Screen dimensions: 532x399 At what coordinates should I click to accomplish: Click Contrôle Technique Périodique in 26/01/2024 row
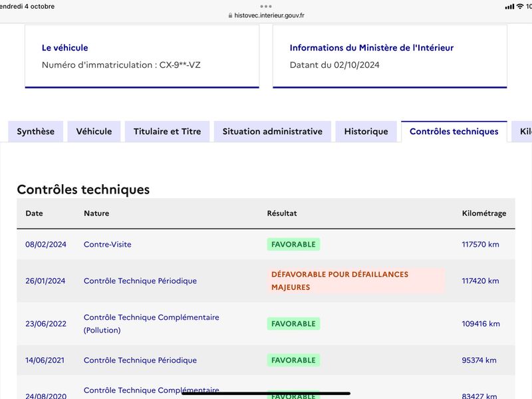(x=140, y=281)
